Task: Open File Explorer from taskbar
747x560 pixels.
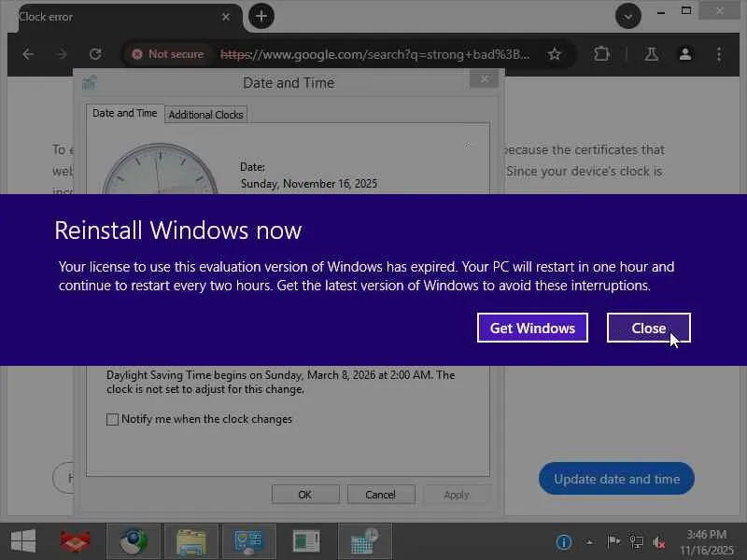Action: tap(190, 541)
